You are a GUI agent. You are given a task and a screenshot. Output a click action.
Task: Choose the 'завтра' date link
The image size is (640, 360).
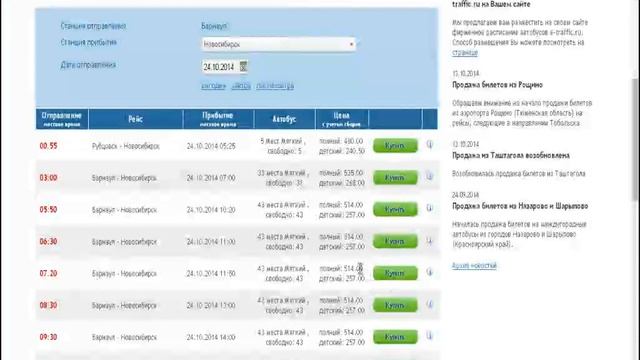(x=241, y=86)
